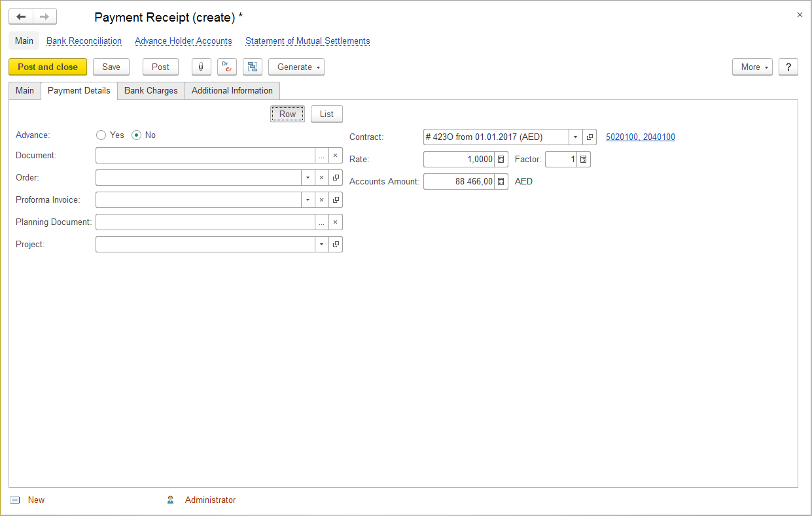This screenshot has height=516, width=812.
Task: Click the back navigation arrow
Action: (x=21, y=16)
